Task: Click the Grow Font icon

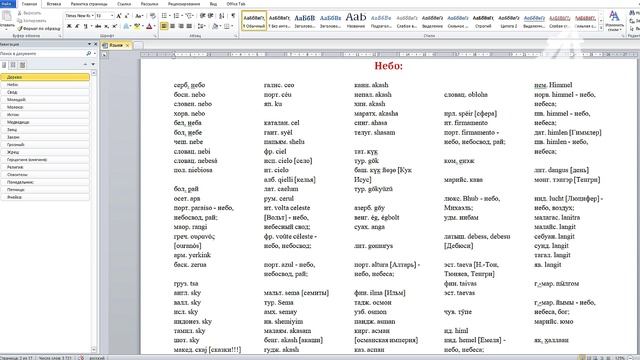Action: point(119,16)
